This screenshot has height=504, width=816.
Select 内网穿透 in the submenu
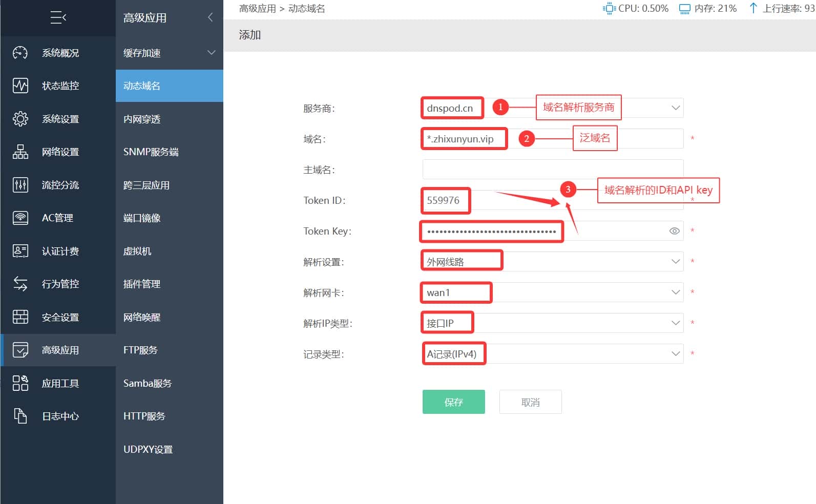[x=142, y=119]
